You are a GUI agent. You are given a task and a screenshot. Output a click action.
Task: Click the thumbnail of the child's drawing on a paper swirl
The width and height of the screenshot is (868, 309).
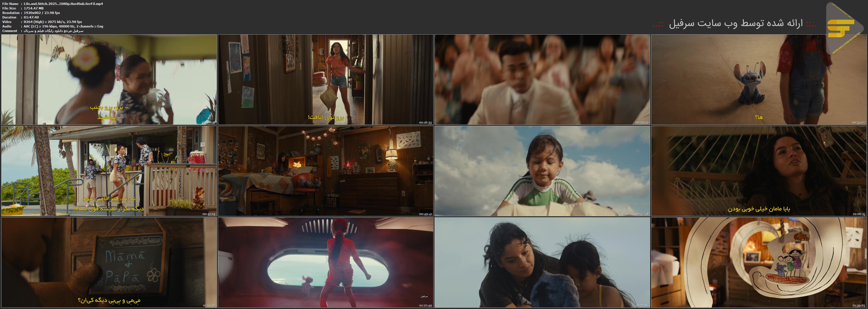coord(758,262)
